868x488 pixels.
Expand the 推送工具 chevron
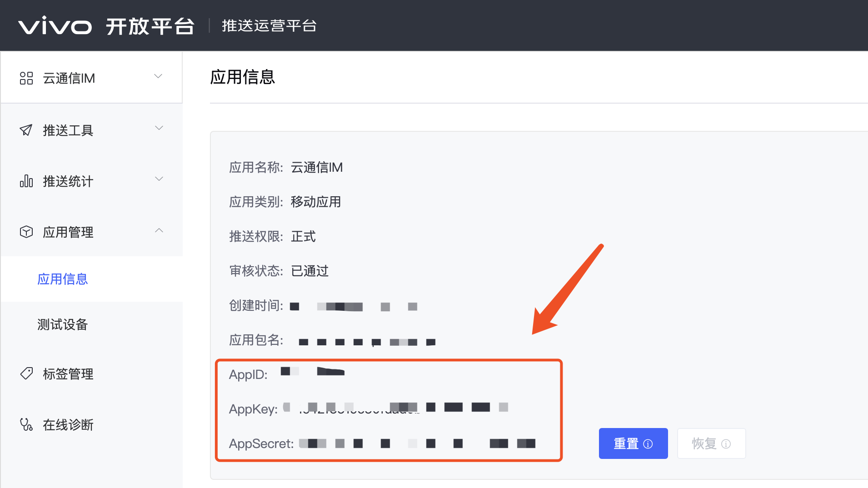click(159, 128)
